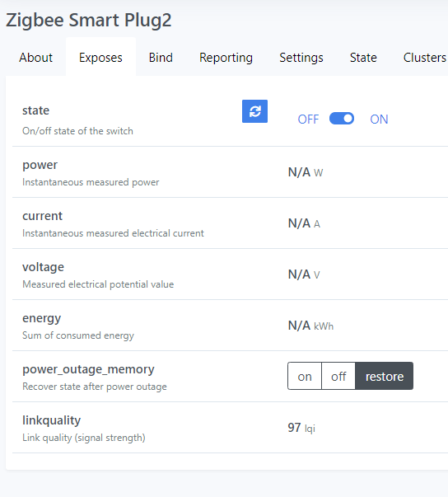448x497 pixels.
Task: Click 'On/off state of the switch' description
Action: (x=77, y=131)
